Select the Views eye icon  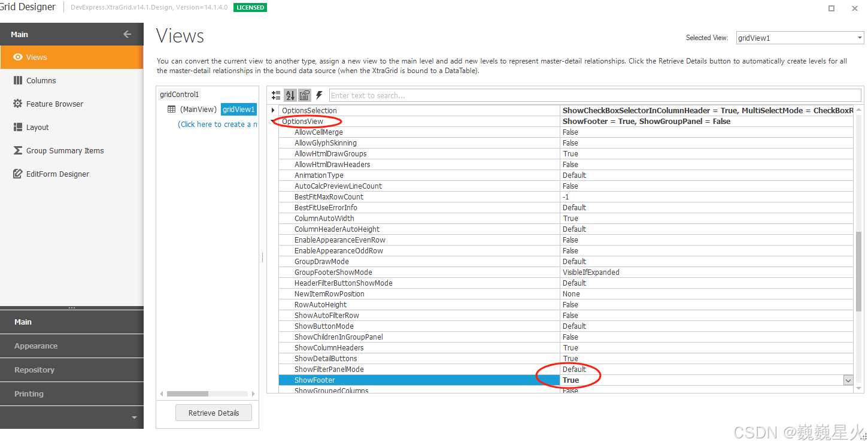tap(17, 57)
